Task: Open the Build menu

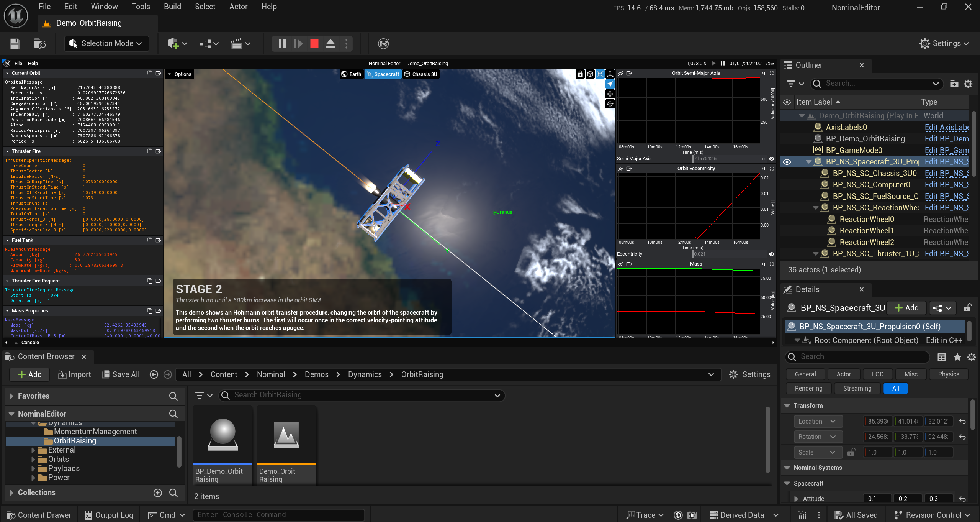Action: 172,7
